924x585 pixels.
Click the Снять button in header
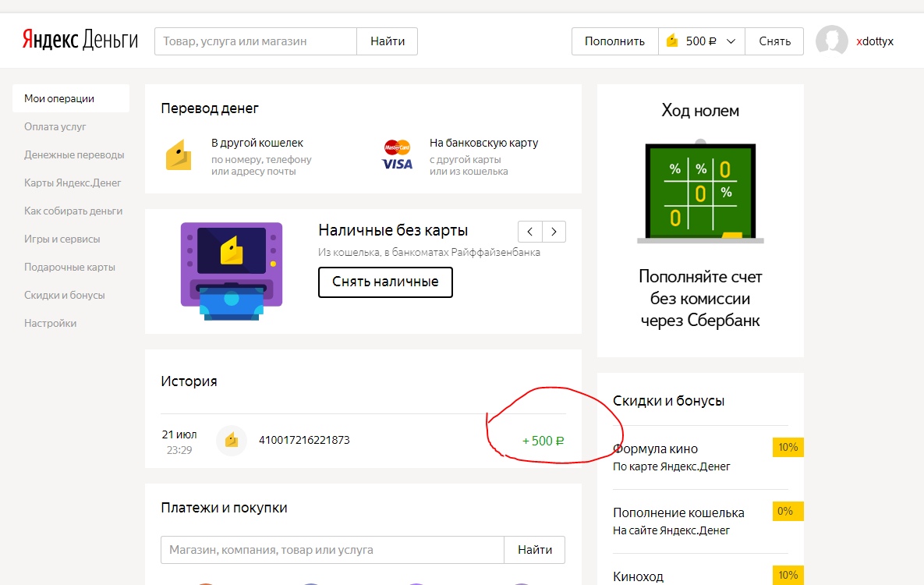[x=774, y=41]
